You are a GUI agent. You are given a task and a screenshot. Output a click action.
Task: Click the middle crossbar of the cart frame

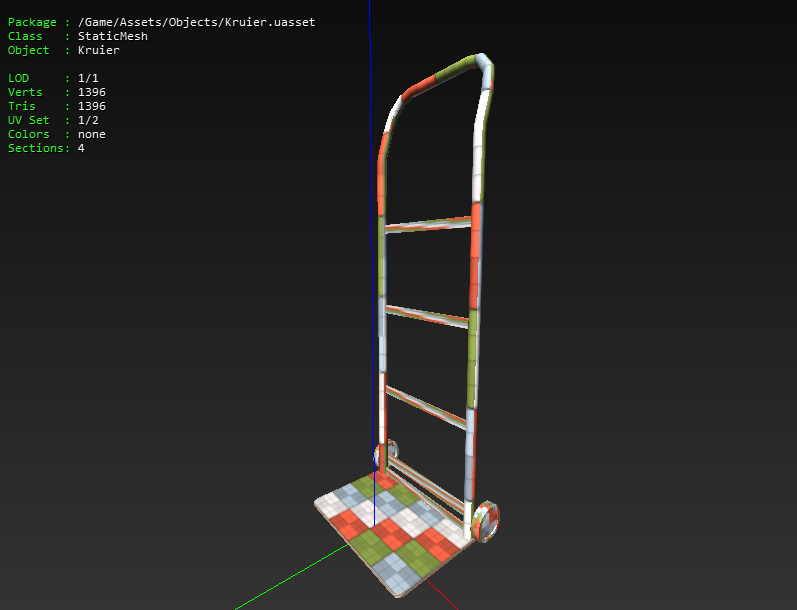(427, 316)
